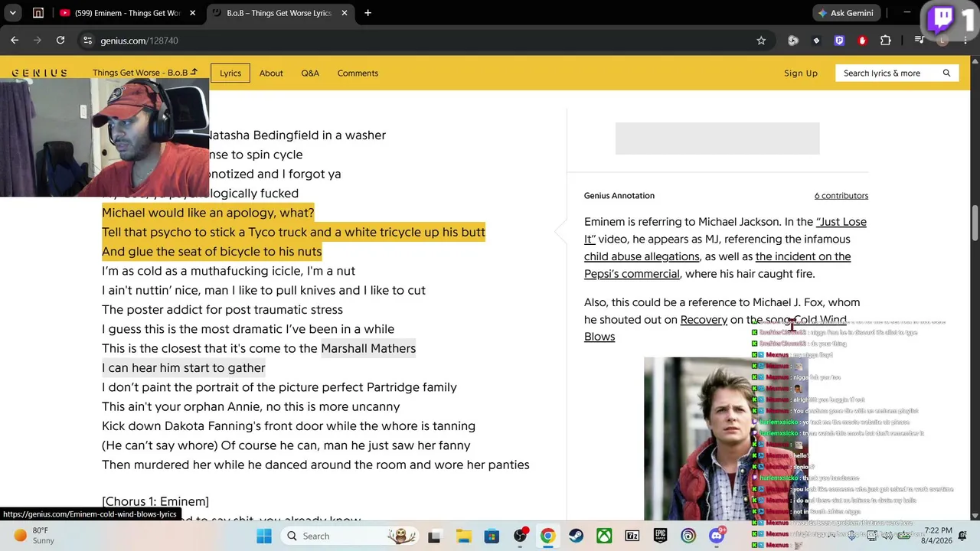Screen dimensions: 980x551
Task: Open Microsoft Store from the taskbar
Action: pos(492,536)
